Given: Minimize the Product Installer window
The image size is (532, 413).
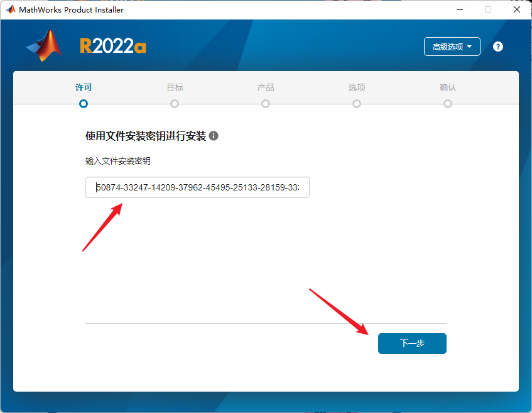Looking at the screenshot, I should pos(460,9).
